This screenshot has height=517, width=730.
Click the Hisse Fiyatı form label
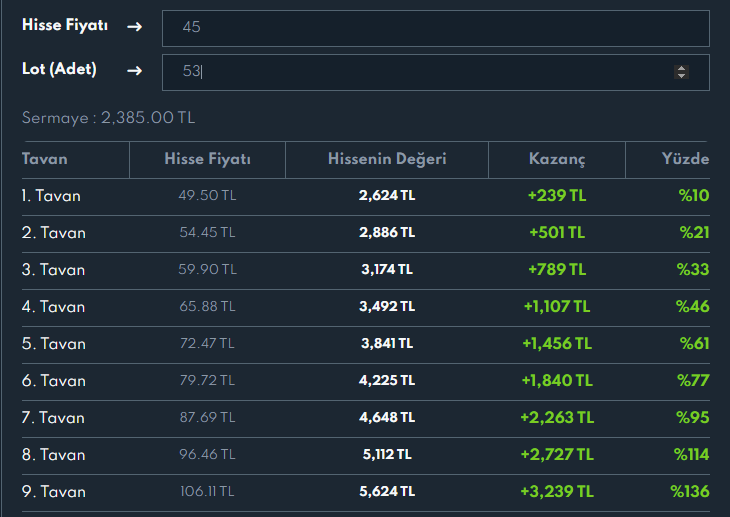(65, 25)
